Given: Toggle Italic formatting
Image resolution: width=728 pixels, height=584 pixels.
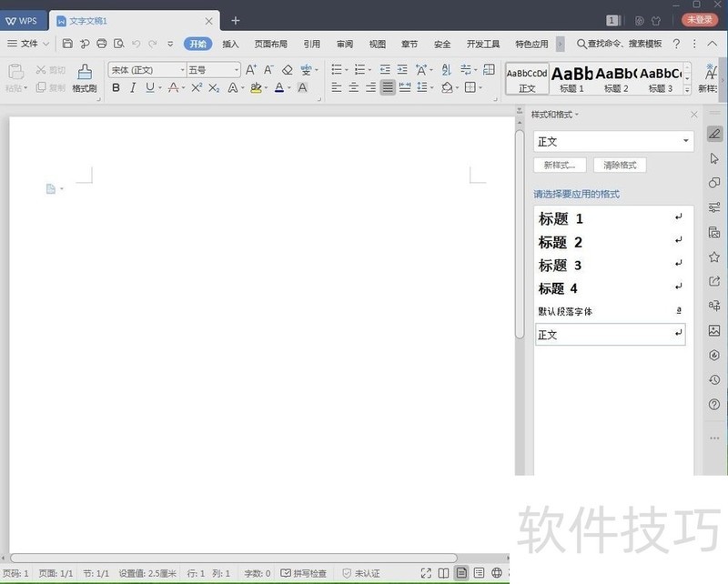Looking at the screenshot, I should [133, 88].
